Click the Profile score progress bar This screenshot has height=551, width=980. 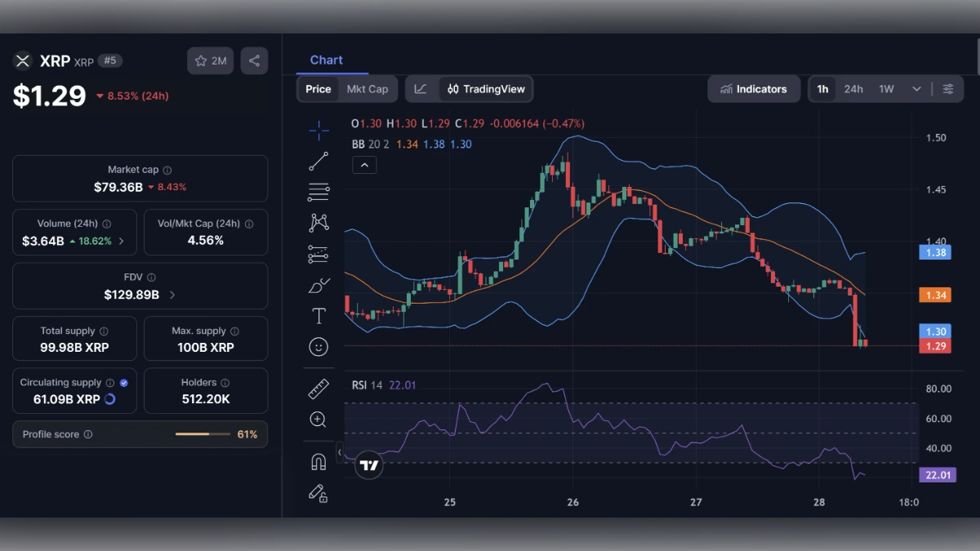[203, 433]
